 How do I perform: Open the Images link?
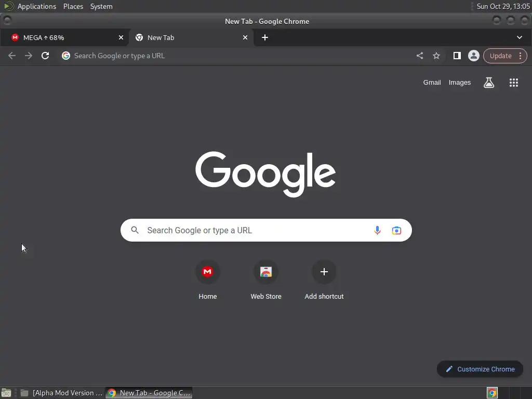point(459,83)
